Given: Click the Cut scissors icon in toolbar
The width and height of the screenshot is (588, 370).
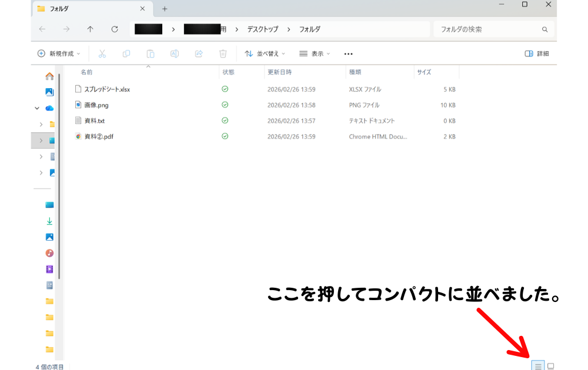Looking at the screenshot, I should tap(102, 53).
